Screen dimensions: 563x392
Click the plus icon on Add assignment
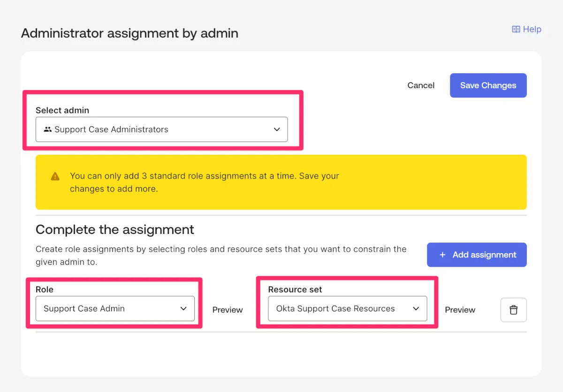(442, 255)
